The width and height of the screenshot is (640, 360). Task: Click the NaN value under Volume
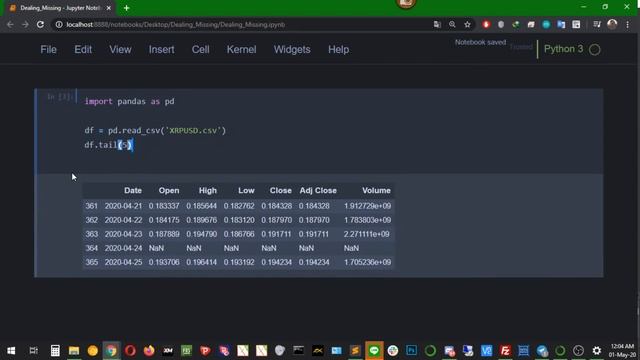[x=351, y=248]
